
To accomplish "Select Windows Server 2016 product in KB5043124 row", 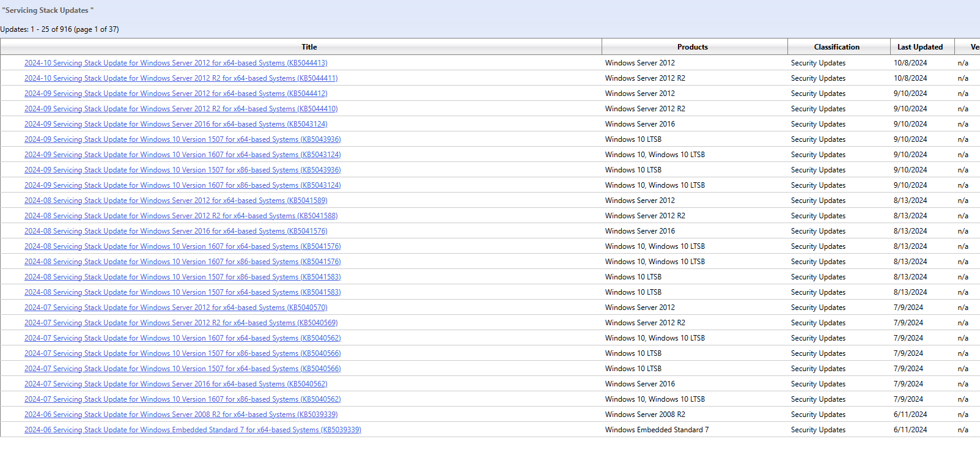I will click(640, 124).
